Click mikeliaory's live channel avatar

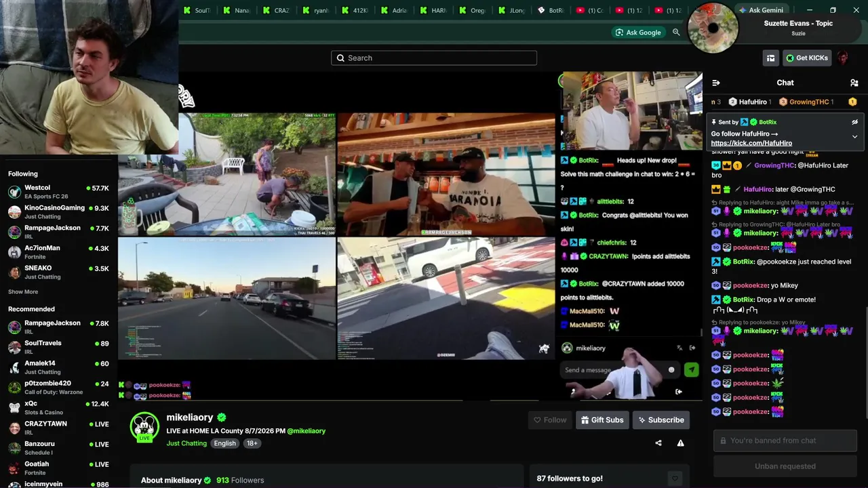coord(144,426)
